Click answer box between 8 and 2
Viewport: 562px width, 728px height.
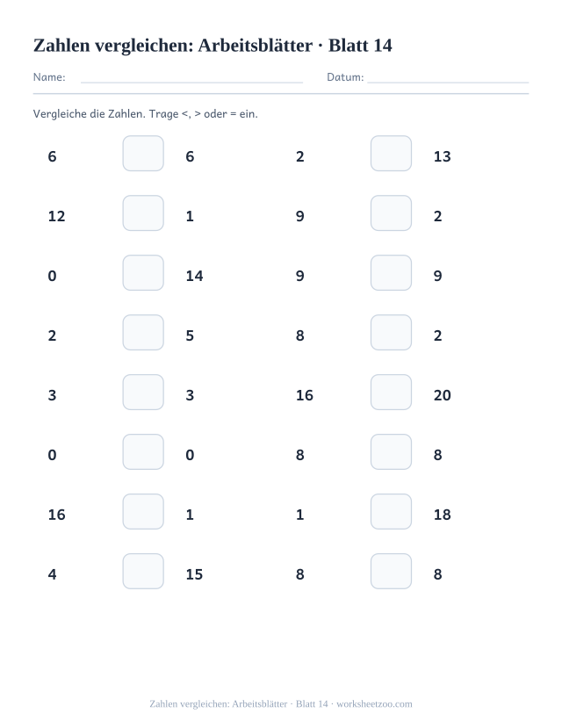[x=391, y=333]
